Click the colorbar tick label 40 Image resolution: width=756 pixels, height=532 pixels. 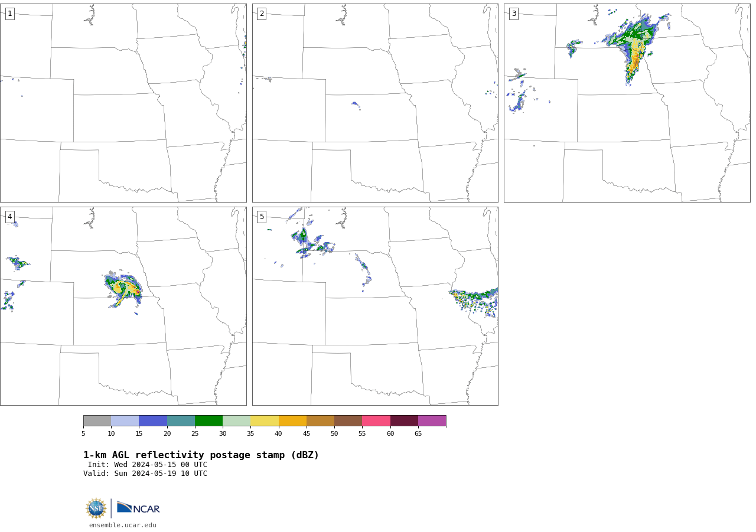(279, 434)
